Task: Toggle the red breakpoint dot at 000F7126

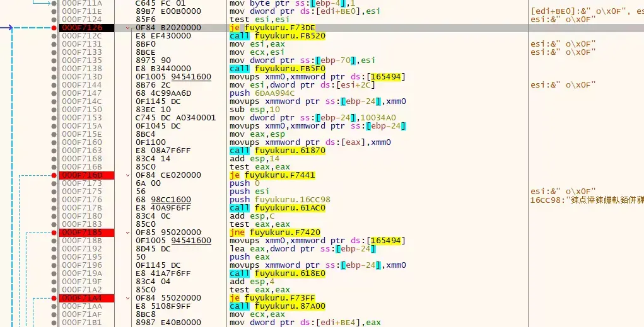Action: pos(54,28)
